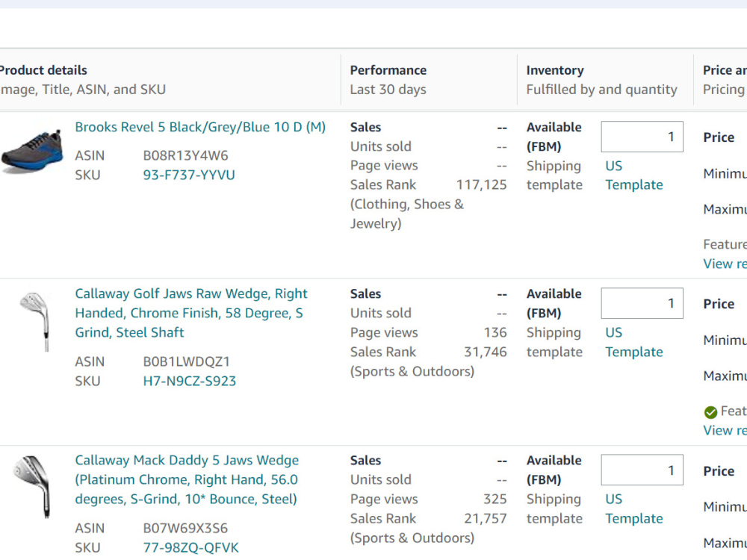This screenshot has width=747, height=560.
Task: Click the Performance column header
Action: 388,70
